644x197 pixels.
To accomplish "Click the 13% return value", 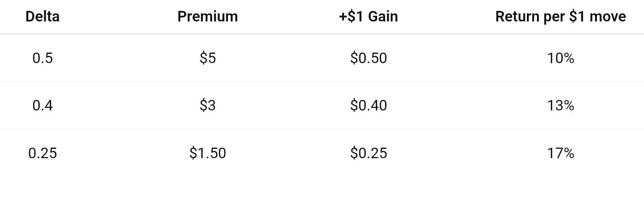I will tap(561, 106).
